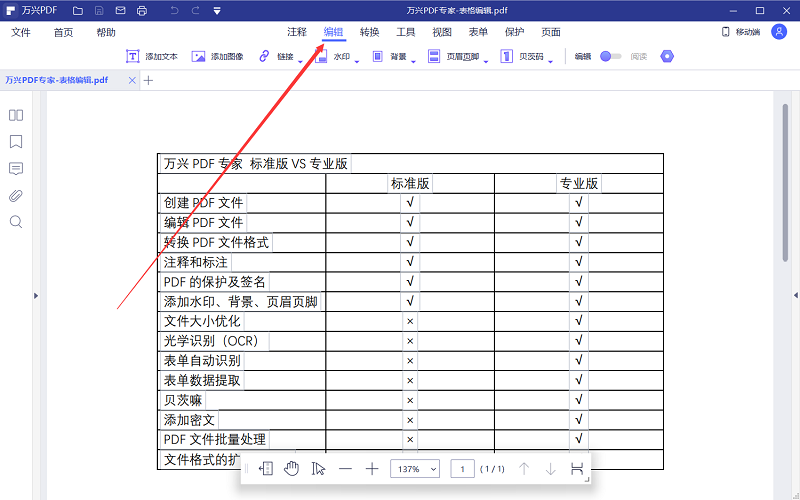This screenshot has width=800, height=500.
Task: Click the 添加图像 add image tool
Action: (x=217, y=56)
